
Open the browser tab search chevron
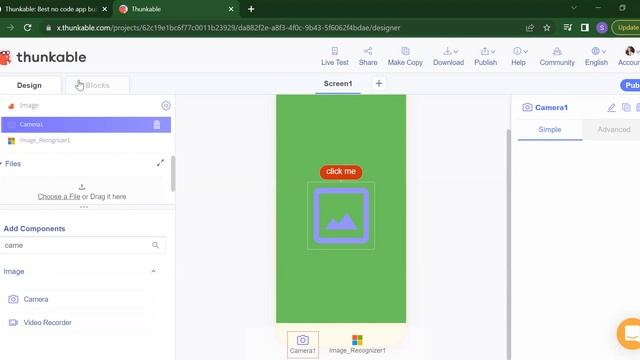574,8
